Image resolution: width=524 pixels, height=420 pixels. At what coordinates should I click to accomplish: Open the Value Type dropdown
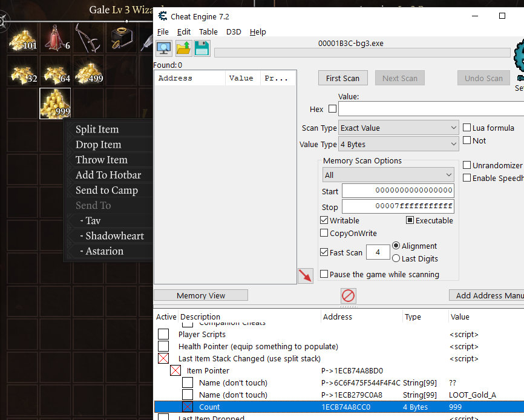pos(398,144)
